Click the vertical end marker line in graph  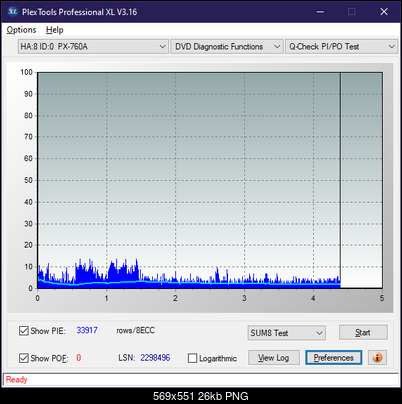(340, 180)
